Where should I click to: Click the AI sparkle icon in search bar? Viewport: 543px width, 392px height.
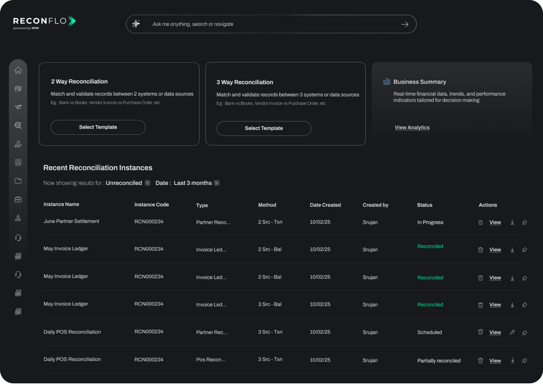point(136,24)
